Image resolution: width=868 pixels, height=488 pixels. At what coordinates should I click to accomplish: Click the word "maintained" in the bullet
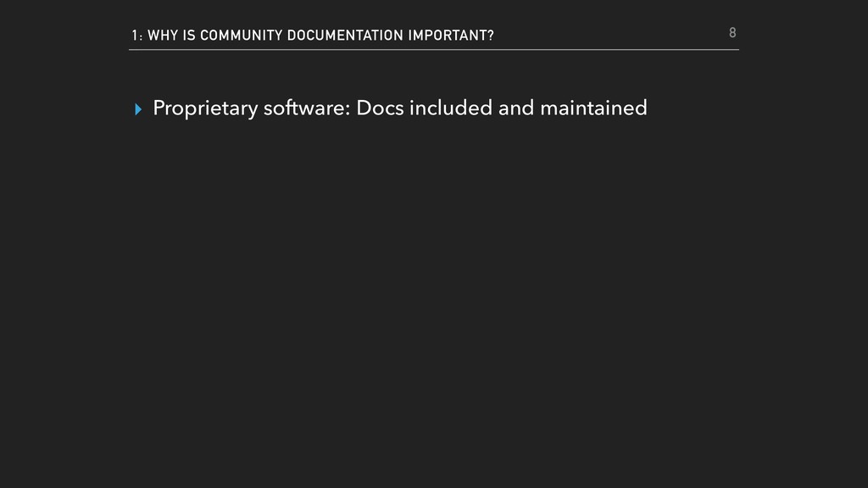pos(593,108)
